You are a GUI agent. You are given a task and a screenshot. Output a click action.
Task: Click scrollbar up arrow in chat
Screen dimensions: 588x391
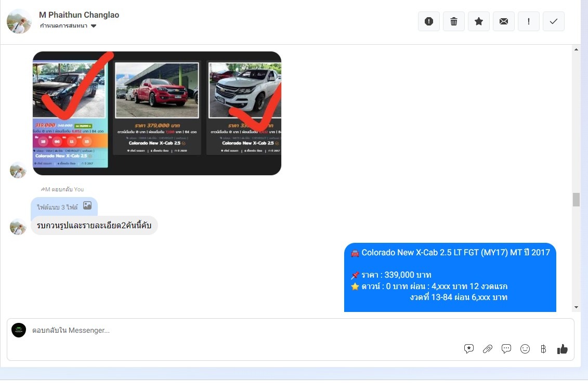[x=577, y=49]
